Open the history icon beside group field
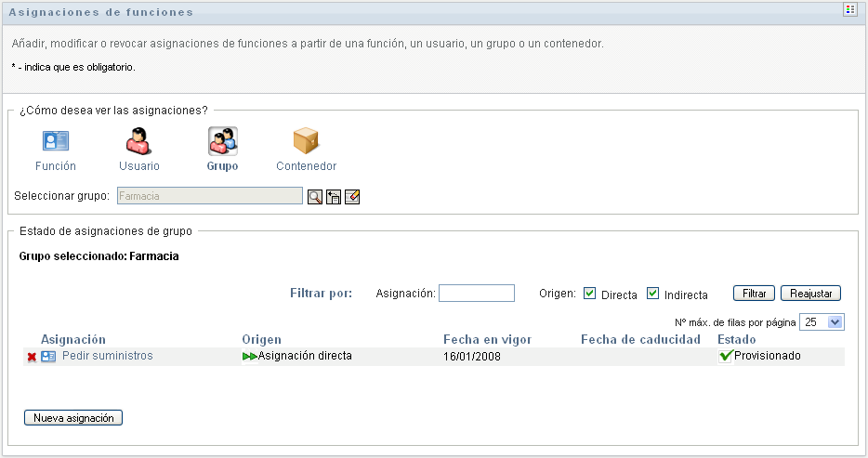The image size is (868, 458). [334, 197]
